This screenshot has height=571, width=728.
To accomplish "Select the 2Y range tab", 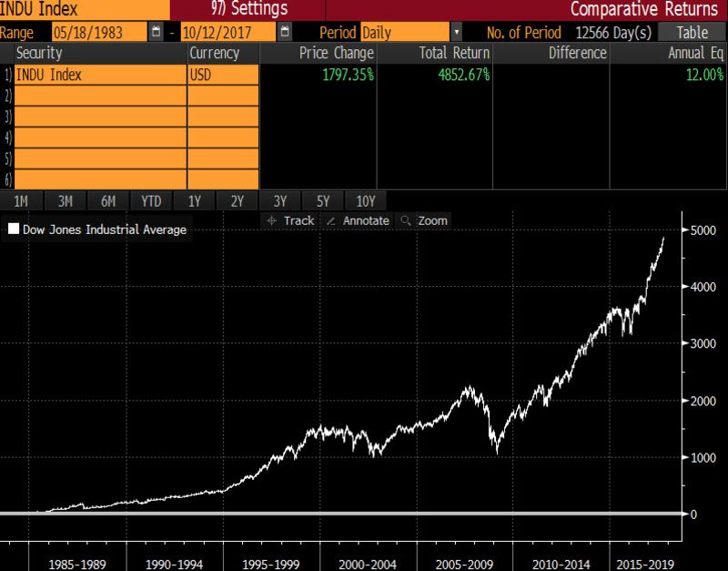I will tap(238, 201).
